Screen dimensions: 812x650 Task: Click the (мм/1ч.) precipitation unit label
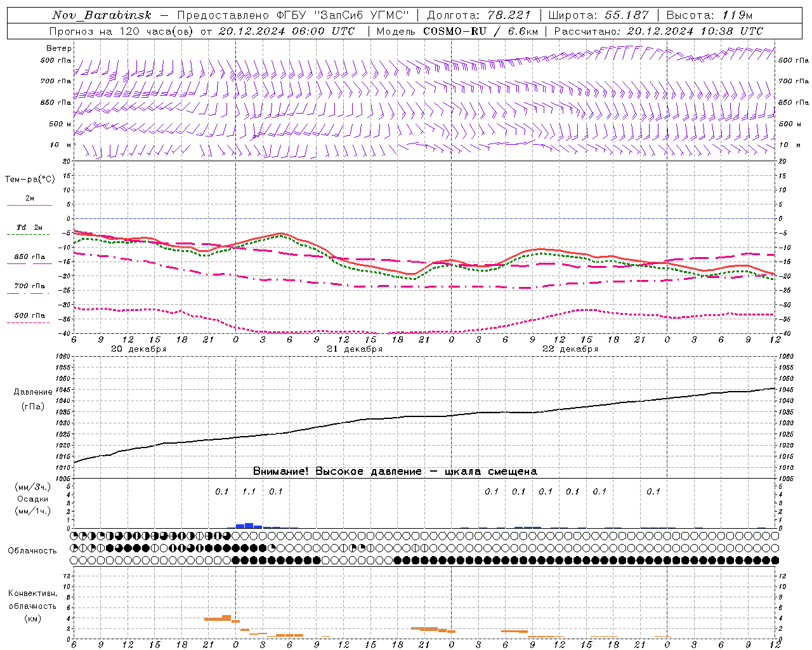(x=32, y=511)
